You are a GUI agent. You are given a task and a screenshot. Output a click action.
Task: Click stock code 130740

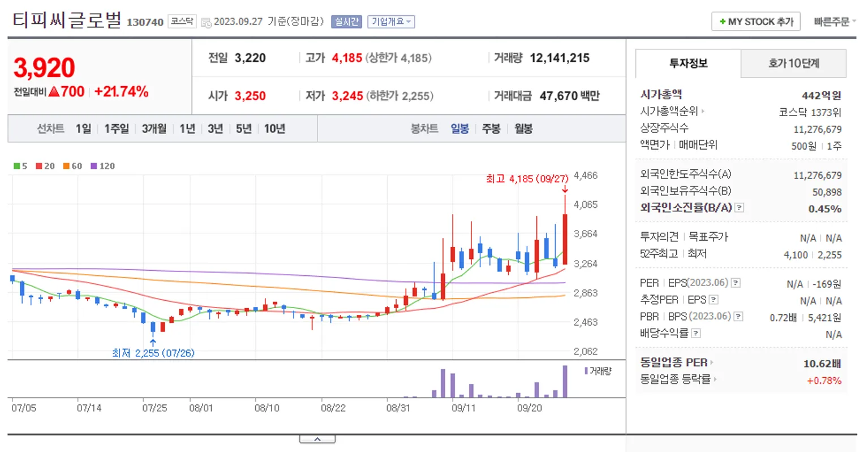pyautogui.click(x=145, y=22)
